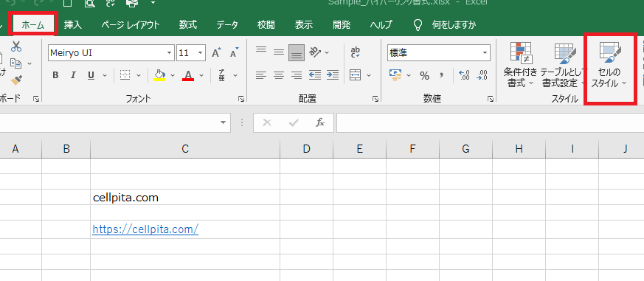The width and height of the screenshot is (644, 281).
Task: Click Increase Indent icon
Action: click(x=333, y=75)
